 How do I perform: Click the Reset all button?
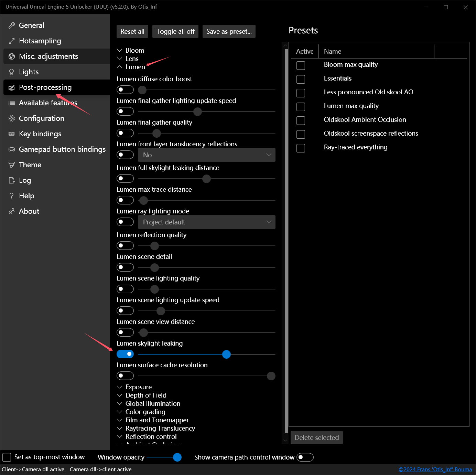tap(132, 31)
